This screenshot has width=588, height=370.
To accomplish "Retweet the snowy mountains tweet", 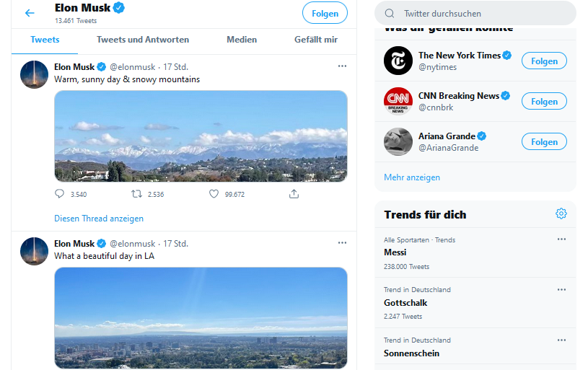I will pos(136,194).
